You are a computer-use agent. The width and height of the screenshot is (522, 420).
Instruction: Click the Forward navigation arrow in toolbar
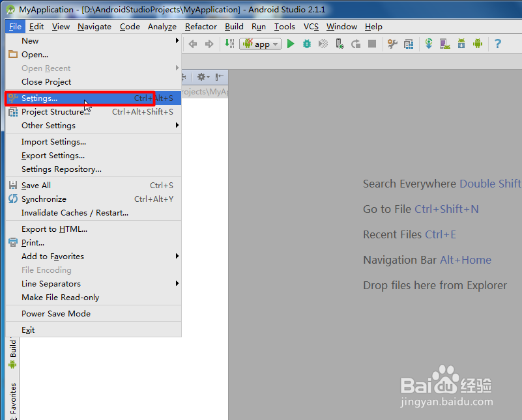pyautogui.click(x=209, y=44)
